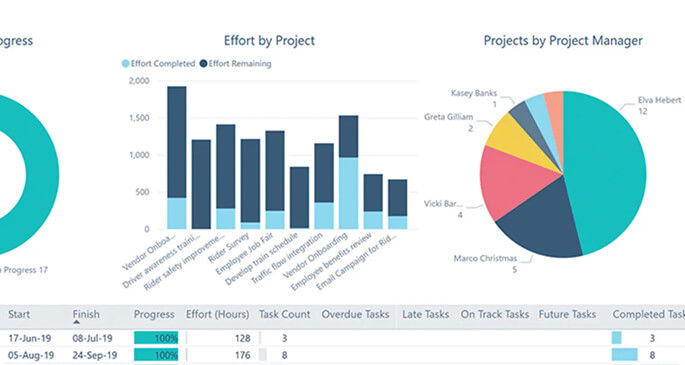Click the Effort Completed legend swatch

pyautogui.click(x=125, y=64)
